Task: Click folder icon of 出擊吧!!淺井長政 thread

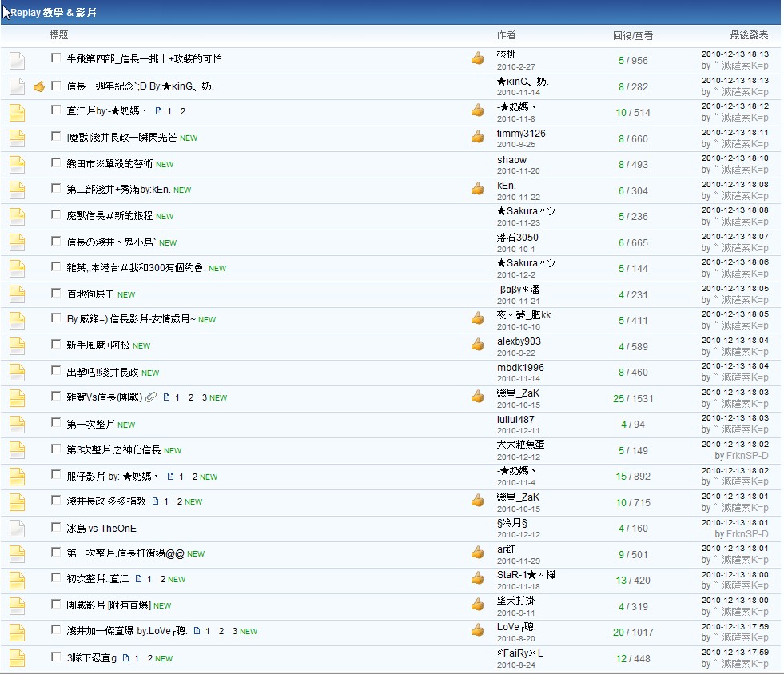Action: click(17, 372)
